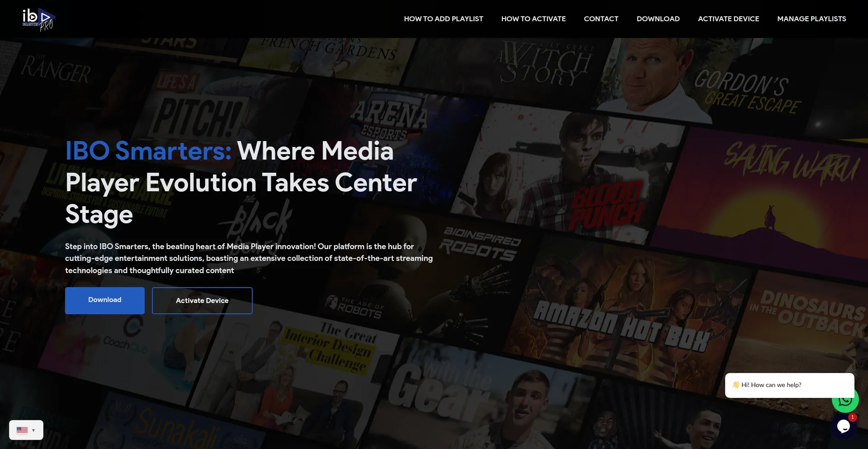Click the 'Step into IBO Smarters' paragraph
This screenshot has width=868, height=449.
(249, 258)
